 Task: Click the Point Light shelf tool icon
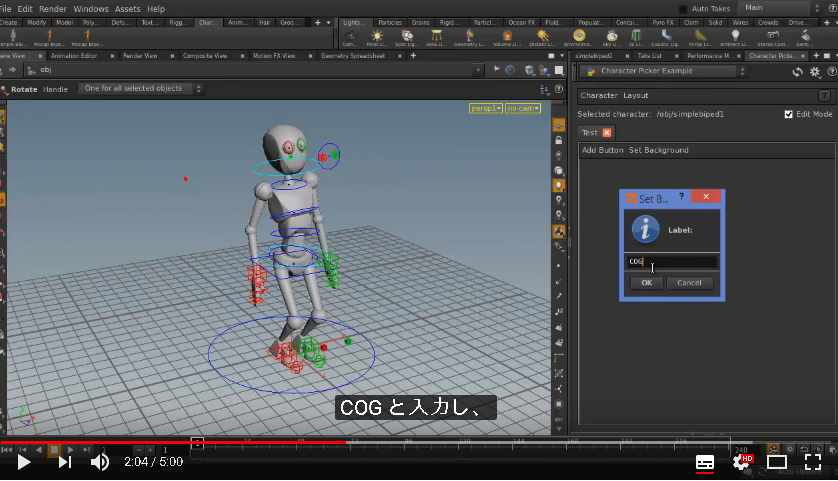coord(377,36)
